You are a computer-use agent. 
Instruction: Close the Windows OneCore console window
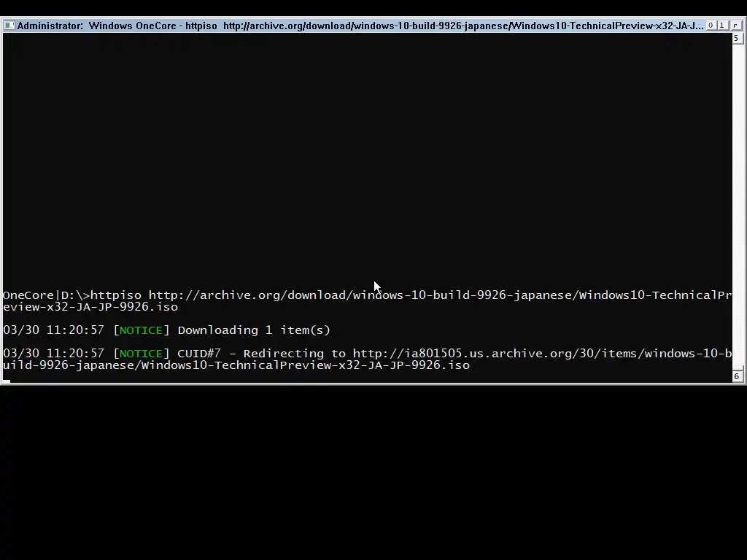(735, 26)
